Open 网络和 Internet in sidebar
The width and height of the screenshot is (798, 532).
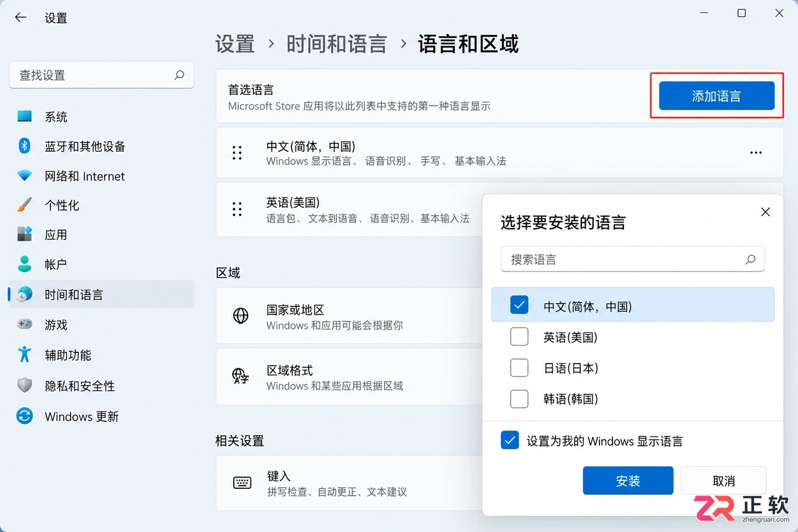(x=102, y=176)
